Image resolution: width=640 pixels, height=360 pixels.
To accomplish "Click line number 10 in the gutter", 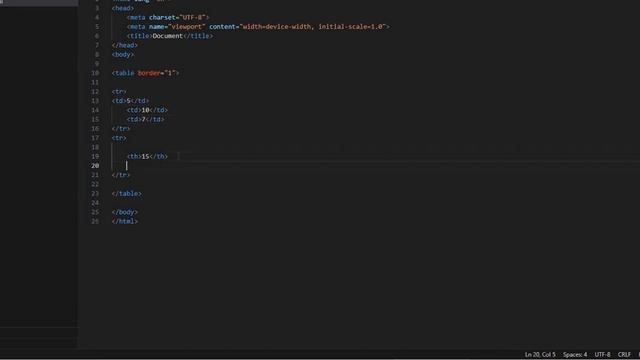I will coord(95,73).
